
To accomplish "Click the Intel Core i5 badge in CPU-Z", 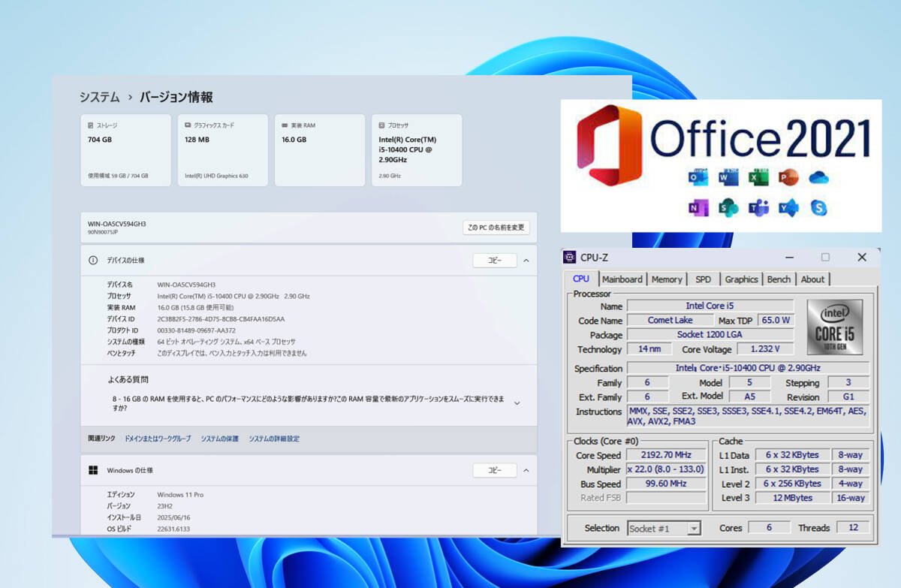I will tap(835, 327).
